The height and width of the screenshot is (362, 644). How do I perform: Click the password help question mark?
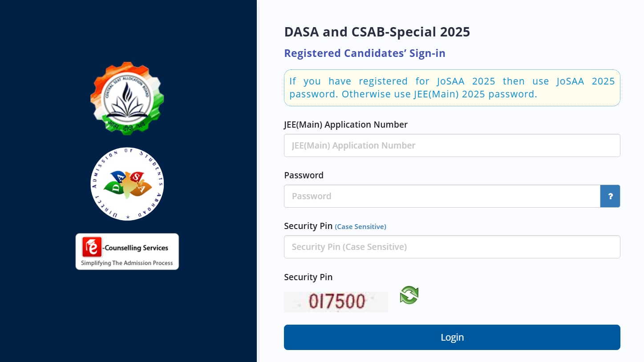point(610,196)
